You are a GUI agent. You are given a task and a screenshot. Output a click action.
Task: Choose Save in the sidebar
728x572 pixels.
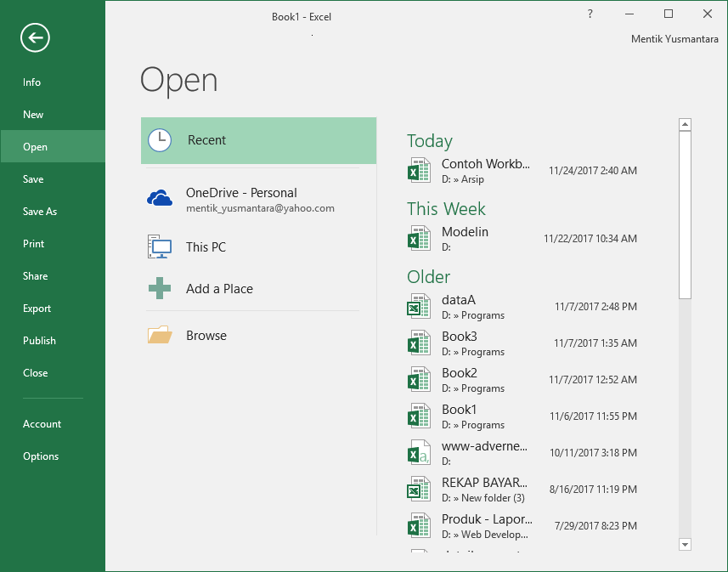(53, 178)
